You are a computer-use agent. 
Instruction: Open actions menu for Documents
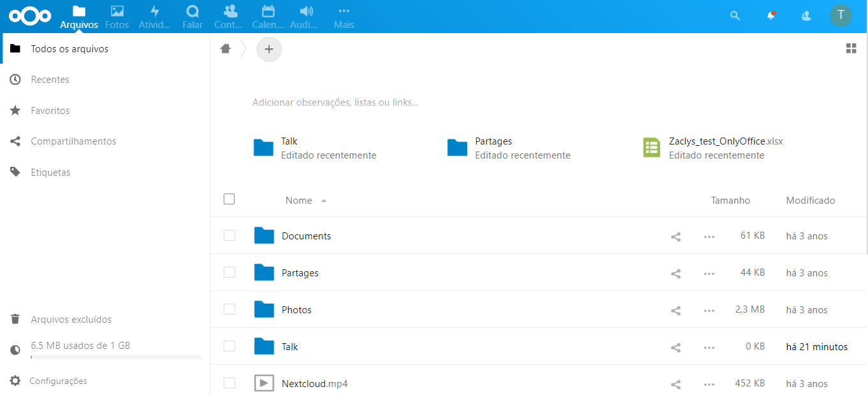(709, 237)
